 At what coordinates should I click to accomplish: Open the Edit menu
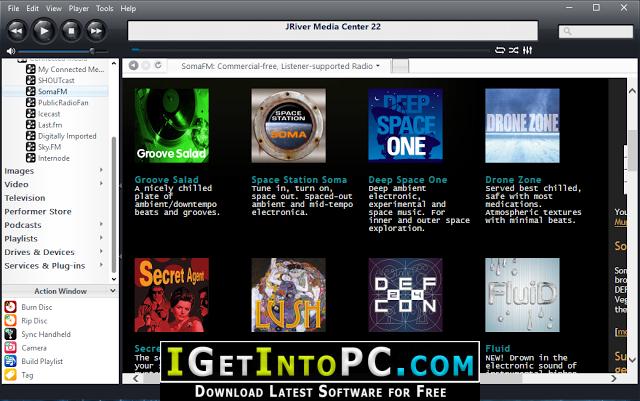point(32,8)
